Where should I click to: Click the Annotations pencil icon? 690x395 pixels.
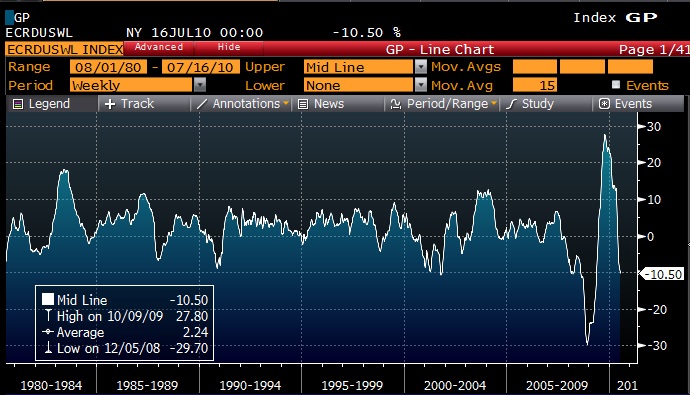(202, 104)
